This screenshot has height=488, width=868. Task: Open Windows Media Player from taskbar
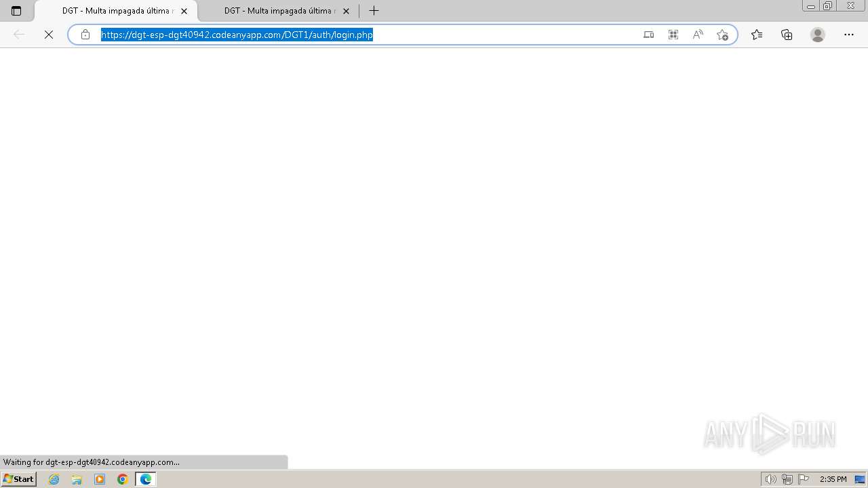coord(100,479)
